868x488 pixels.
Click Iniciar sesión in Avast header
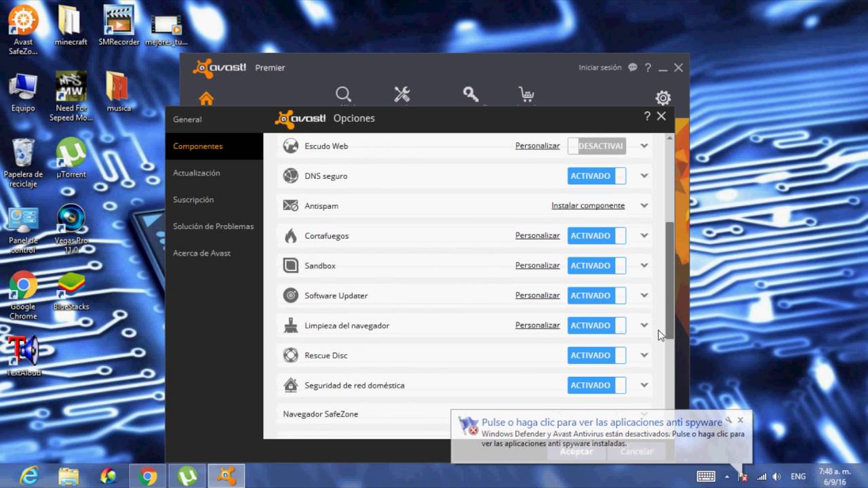[600, 68]
